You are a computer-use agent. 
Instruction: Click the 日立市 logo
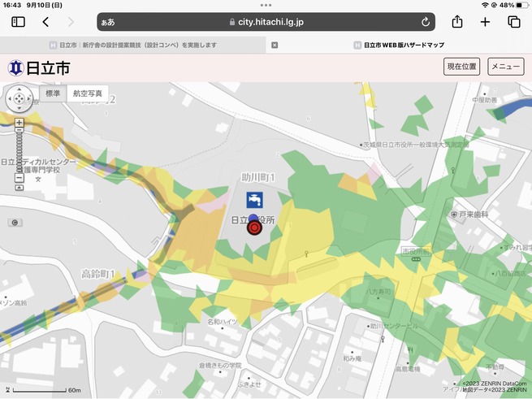tap(39, 68)
